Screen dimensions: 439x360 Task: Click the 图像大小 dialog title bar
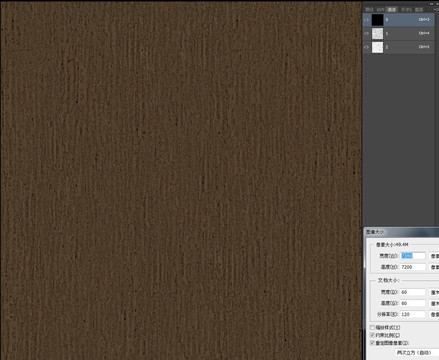(x=401, y=232)
